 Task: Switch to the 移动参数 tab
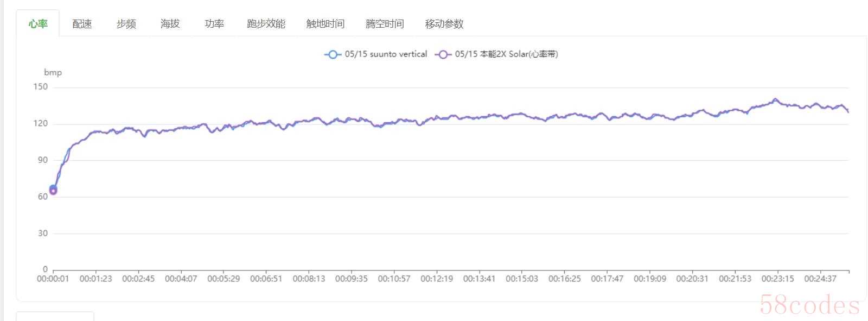(444, 24)
